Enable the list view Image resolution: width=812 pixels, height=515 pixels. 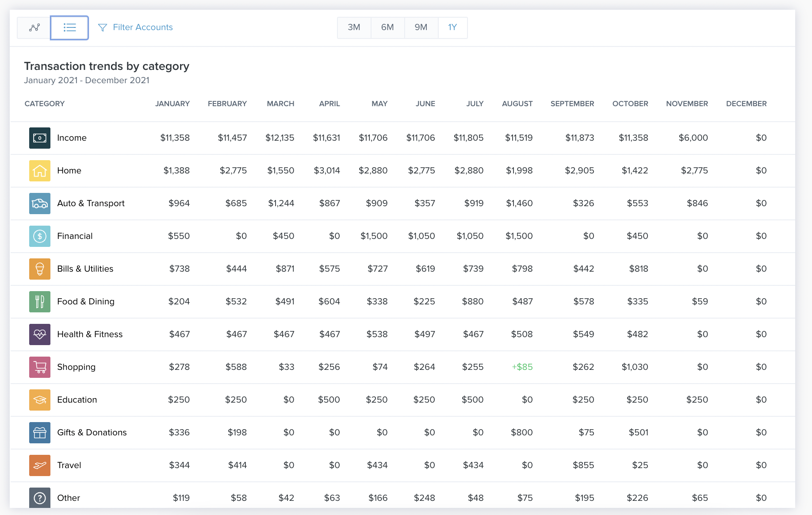[69, 27]
